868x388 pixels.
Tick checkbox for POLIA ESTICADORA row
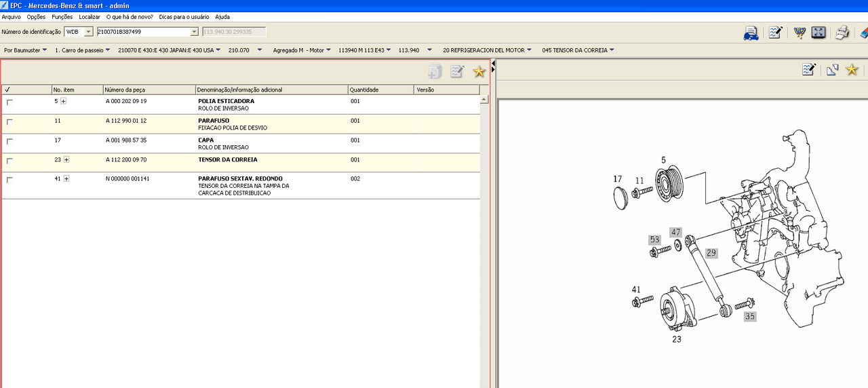(x=9, y=102)
